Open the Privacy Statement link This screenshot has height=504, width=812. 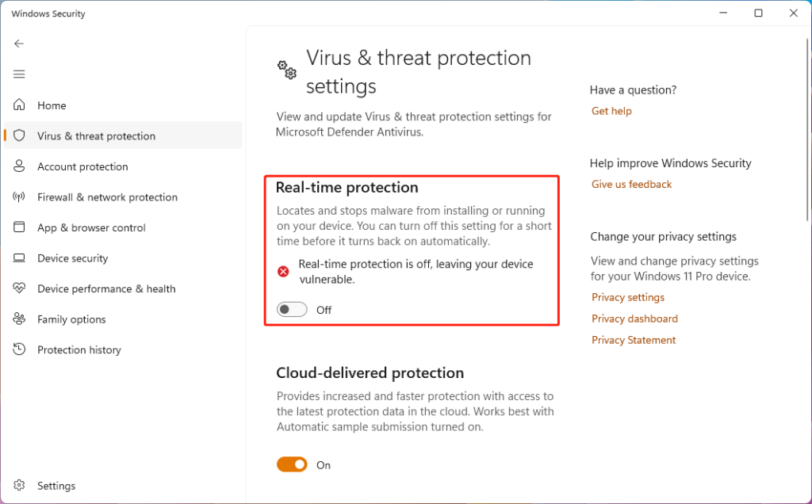point(634,340)
